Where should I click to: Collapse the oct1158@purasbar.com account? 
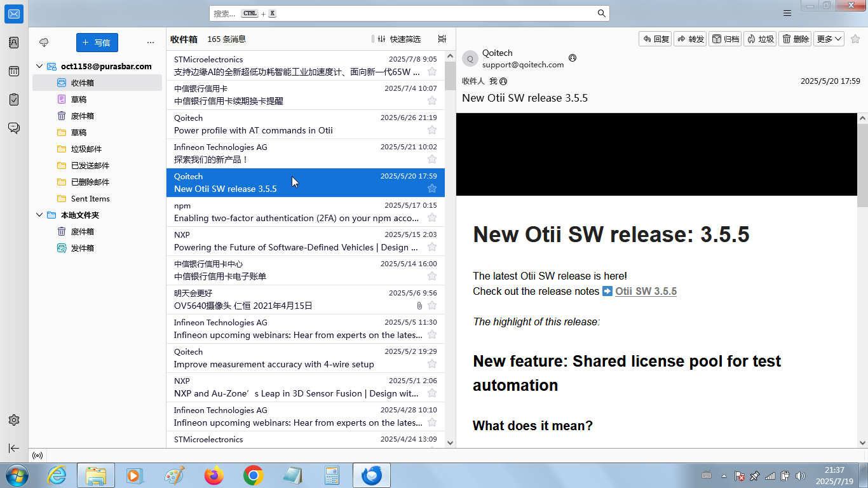coord(39,66)
